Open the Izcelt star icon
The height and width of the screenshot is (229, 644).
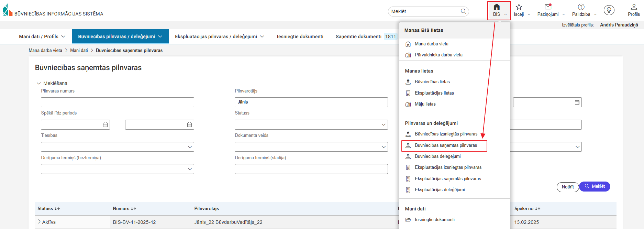tap(519, 7)
